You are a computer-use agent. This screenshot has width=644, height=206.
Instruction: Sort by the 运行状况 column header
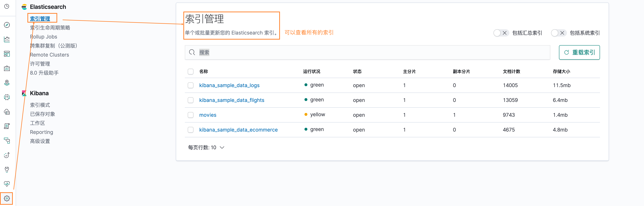[312, 72]
